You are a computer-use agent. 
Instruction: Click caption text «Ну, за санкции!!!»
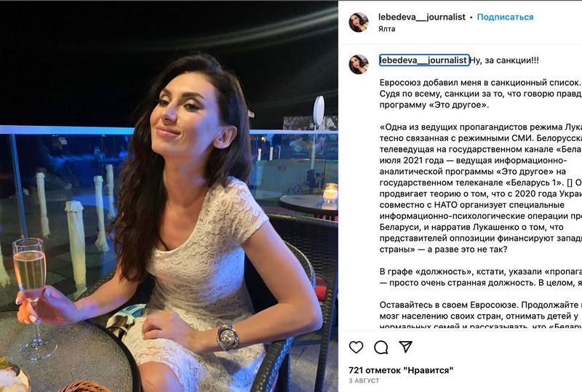[504, 60]
